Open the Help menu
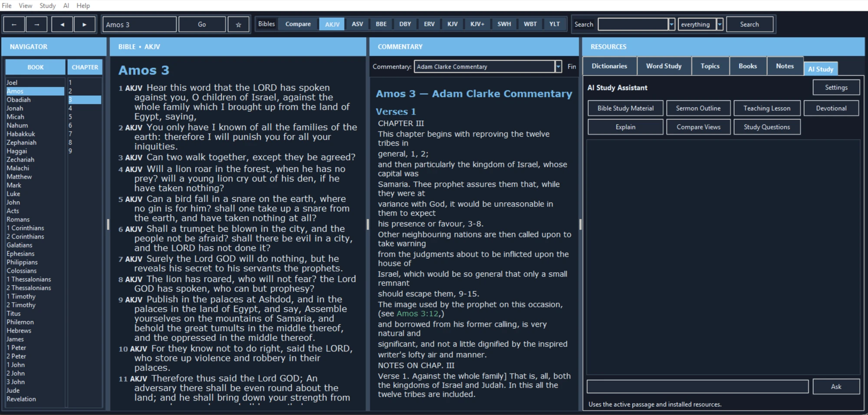This screenshot has height=415, width=868. click(83, 6)
